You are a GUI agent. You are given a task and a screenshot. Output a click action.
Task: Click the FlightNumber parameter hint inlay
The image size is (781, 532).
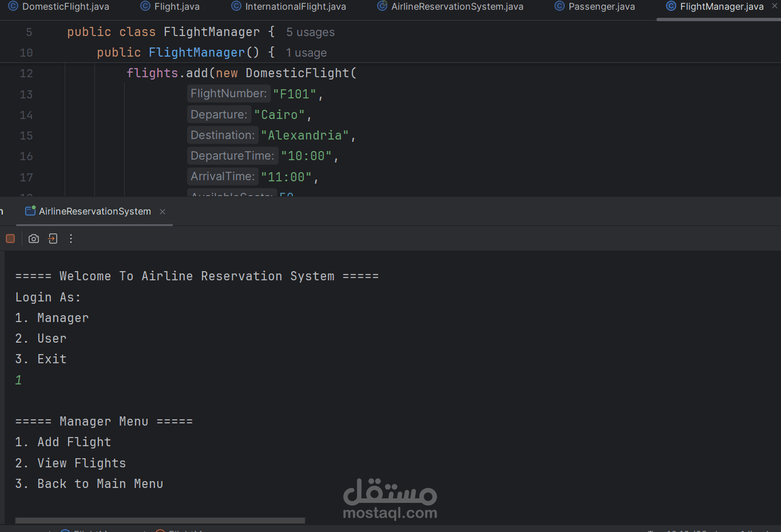coord(228,93)
